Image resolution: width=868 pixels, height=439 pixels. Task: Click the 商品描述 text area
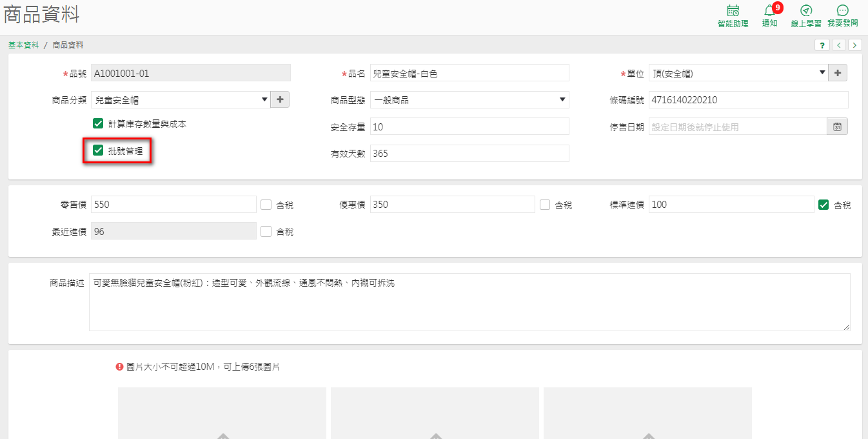[x=469, y=302]
